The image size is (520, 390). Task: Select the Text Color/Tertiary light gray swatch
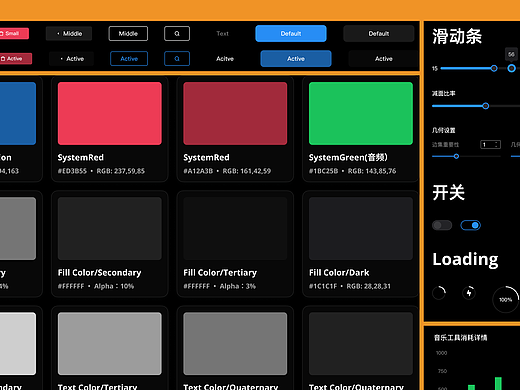[x=110, y=343]
